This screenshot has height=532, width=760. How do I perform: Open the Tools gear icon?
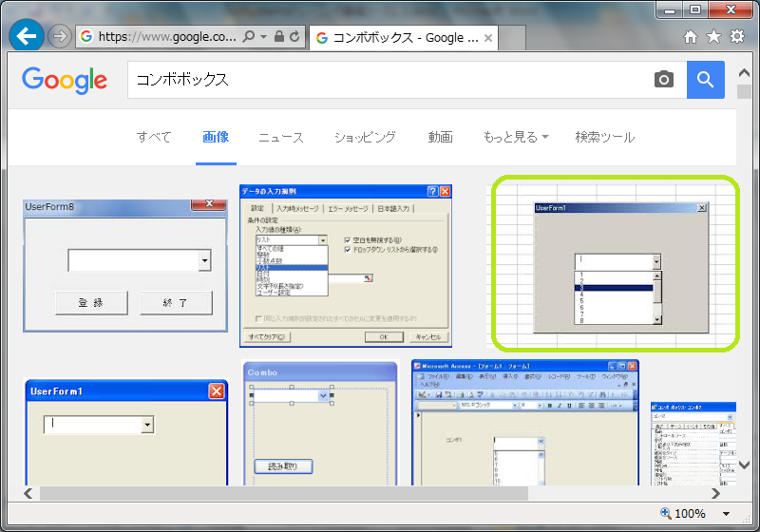tap(737, 36)
